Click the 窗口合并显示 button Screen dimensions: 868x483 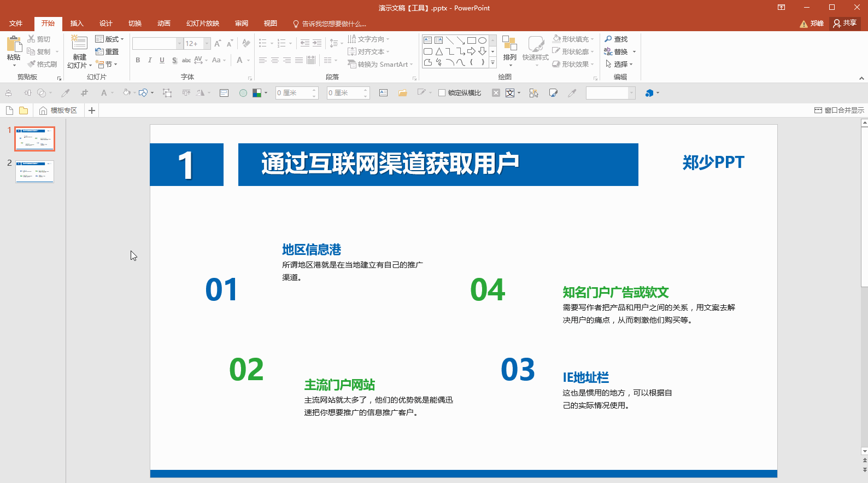point(839,110)
